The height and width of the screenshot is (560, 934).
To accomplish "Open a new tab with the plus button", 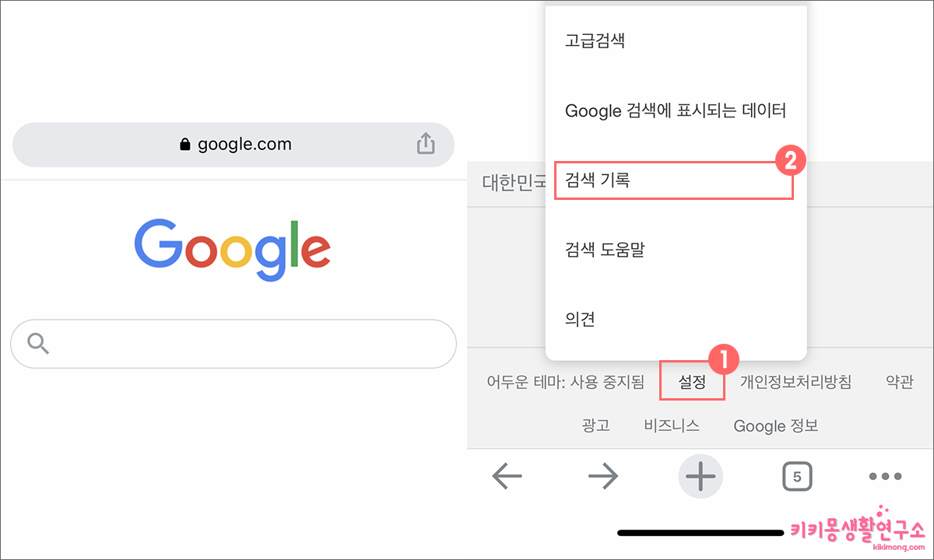I will 700,476.
